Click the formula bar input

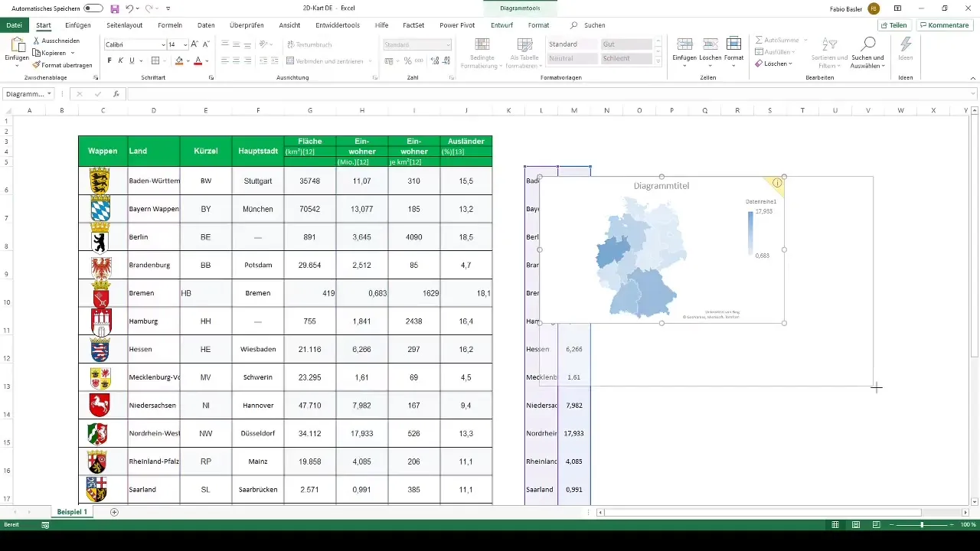point(547,94)
